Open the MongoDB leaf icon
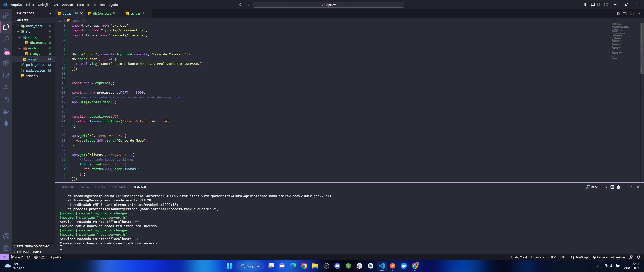The height and width of the screenshot is (272, 644). (6, 124)
